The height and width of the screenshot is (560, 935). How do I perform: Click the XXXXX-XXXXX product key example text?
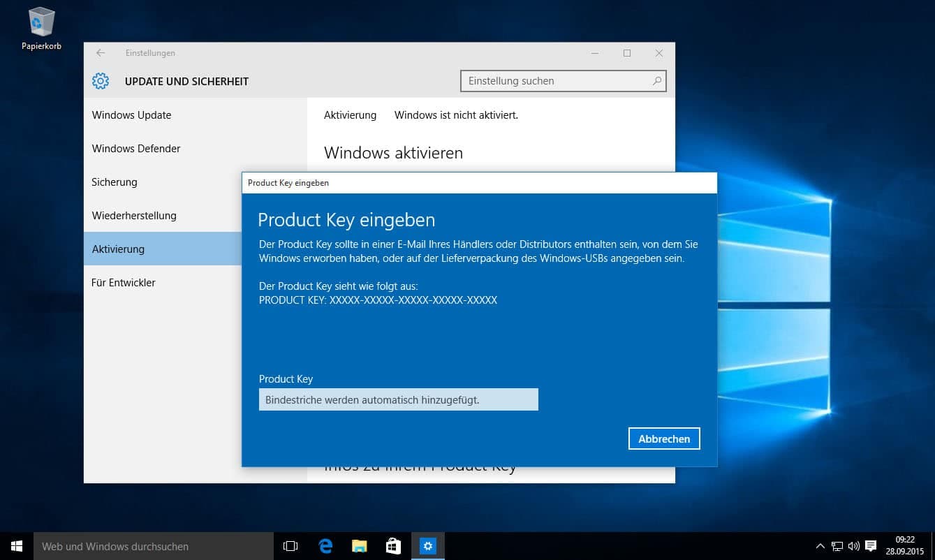click(x=413, y=300)
